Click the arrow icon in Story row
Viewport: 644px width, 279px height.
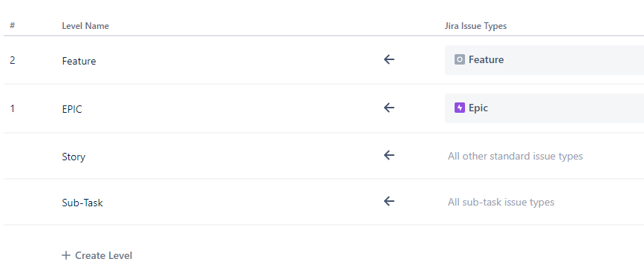coord(389,155)
